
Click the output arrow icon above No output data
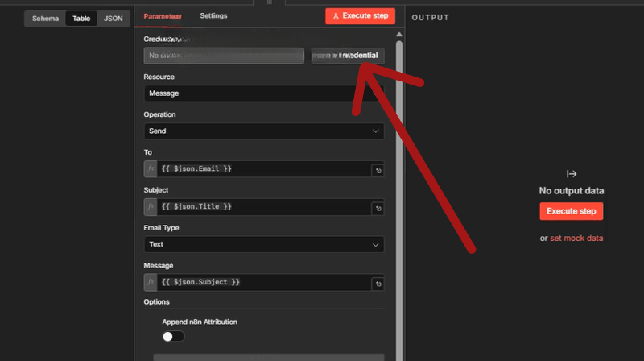pos(572,174)
